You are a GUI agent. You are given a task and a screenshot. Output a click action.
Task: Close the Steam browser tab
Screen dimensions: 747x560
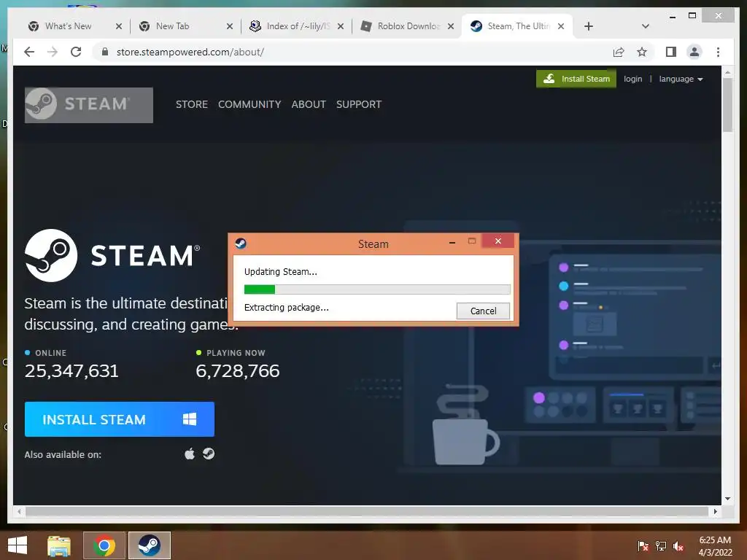pos(561,26)
